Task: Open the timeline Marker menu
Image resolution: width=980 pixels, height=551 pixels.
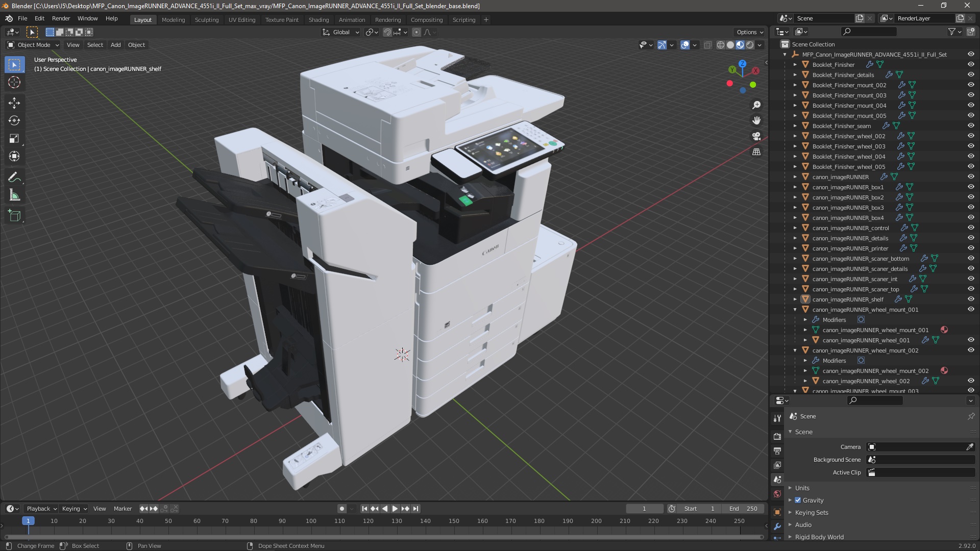Action: tap(122, 509)
